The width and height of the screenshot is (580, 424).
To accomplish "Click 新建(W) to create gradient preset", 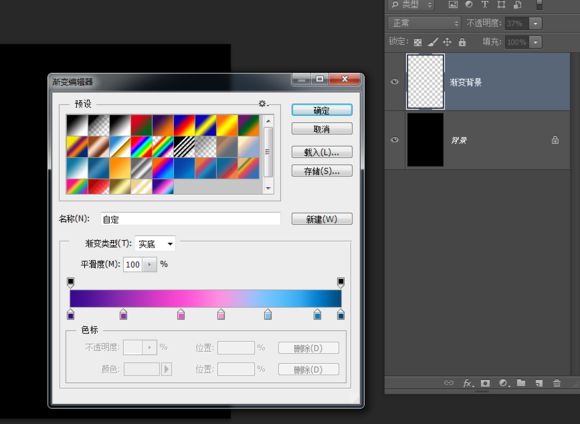I will [322, 219].
